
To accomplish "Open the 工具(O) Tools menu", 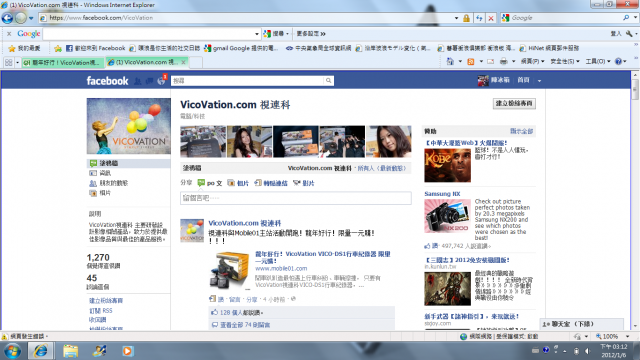I will tap(598, 61).
